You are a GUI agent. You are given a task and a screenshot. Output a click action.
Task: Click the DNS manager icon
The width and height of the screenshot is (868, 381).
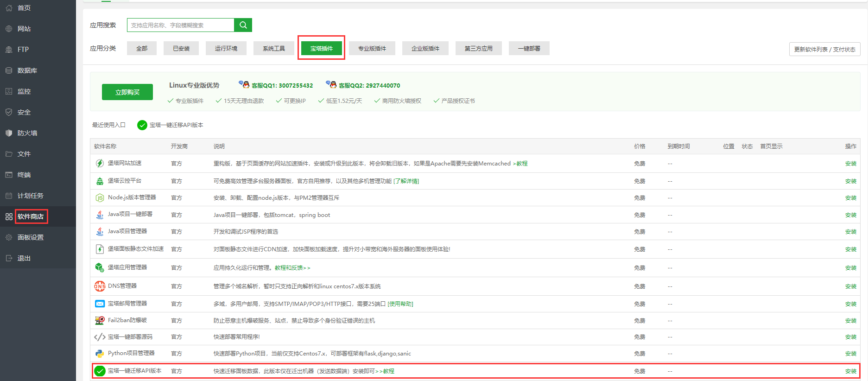click(100, 286)
